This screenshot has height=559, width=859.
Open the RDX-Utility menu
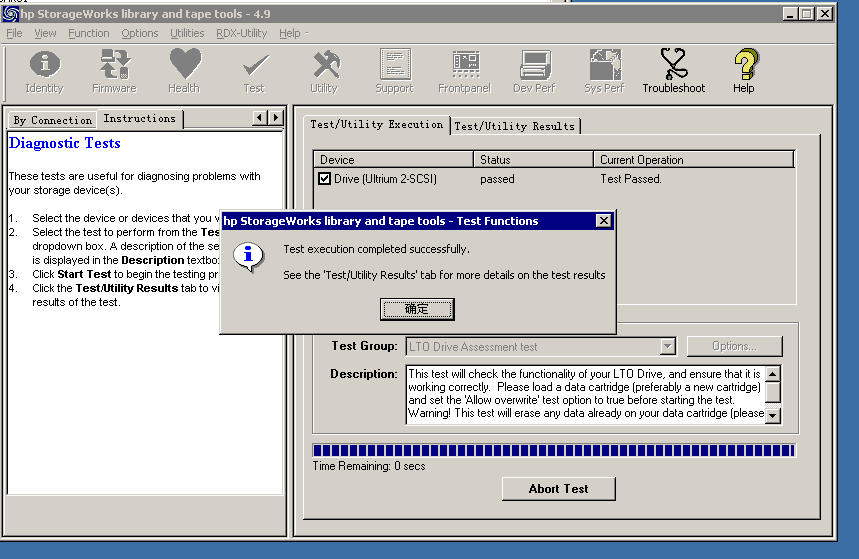click(x=242, y=33)
